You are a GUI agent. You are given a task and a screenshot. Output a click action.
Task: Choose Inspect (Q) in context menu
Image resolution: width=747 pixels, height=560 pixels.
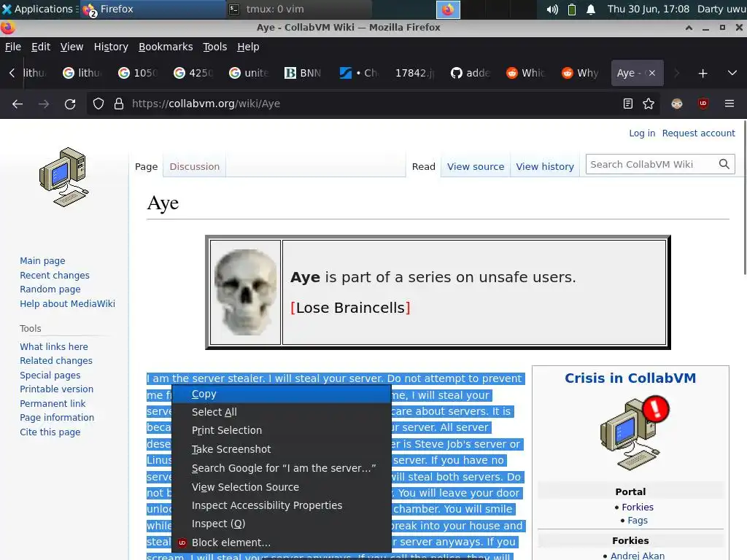(281, 524)
